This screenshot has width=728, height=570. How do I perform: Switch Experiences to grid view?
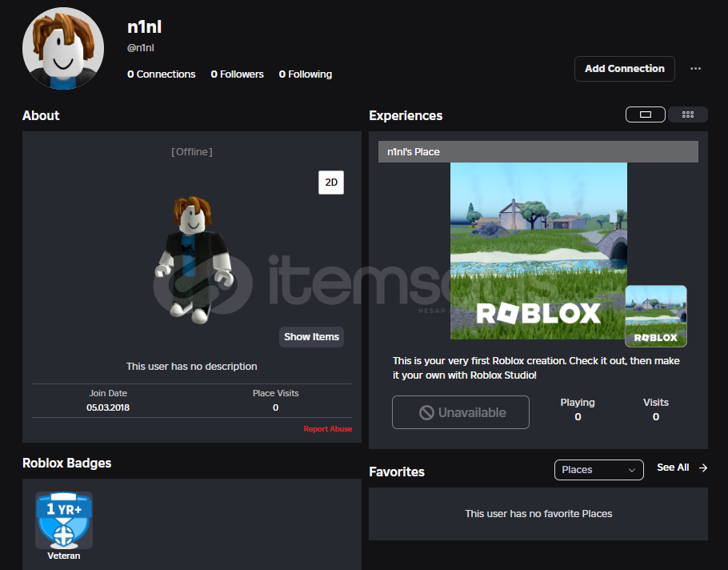coord(688,114)
